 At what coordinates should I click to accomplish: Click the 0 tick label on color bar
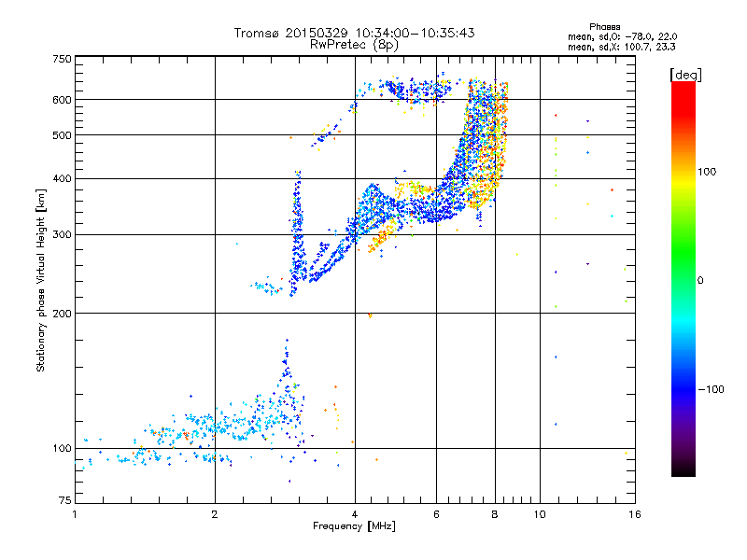coord(702,280)
